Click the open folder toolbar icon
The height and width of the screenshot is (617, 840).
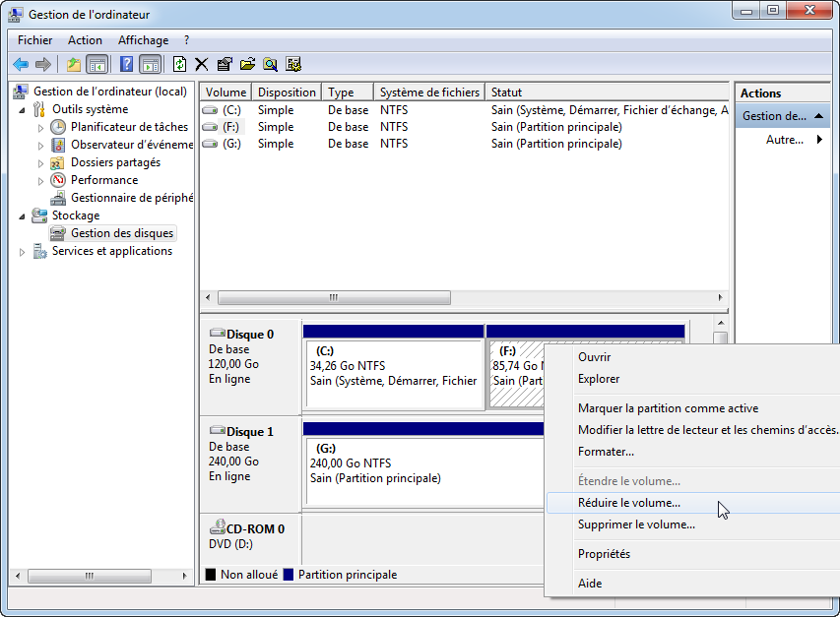coord(247,64)
